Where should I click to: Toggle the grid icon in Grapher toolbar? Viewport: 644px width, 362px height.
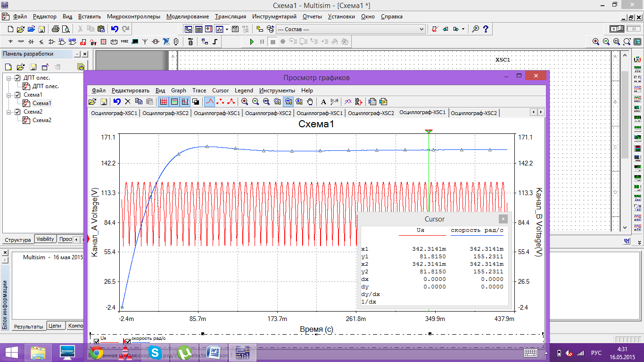pyautogui.click(x=164, y=101)
